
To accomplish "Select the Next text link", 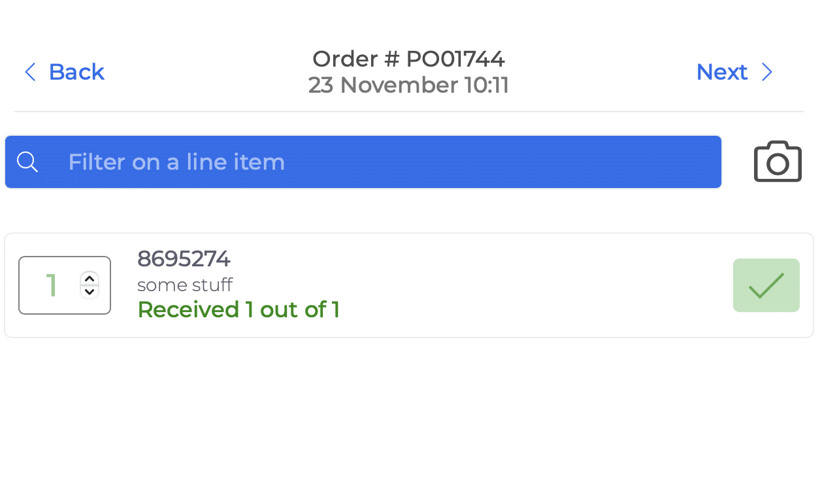I will point(721,72).
